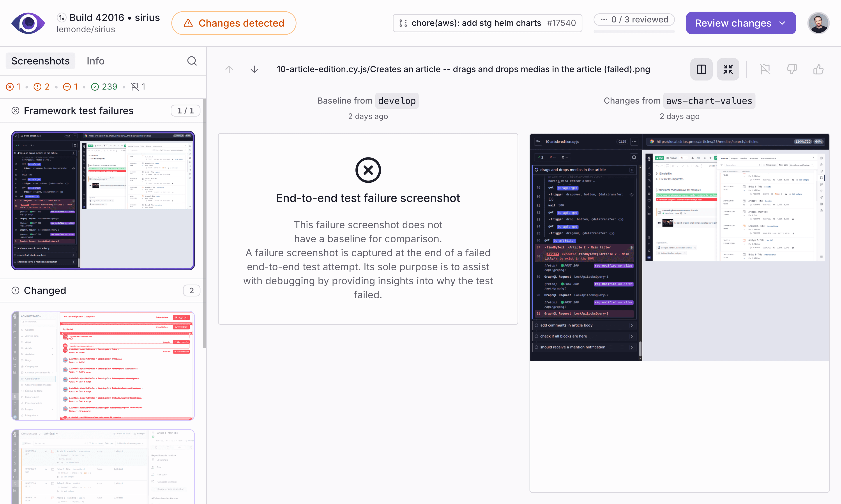
Task: Open the screenshot search
Action: click(x=192, y=61)
